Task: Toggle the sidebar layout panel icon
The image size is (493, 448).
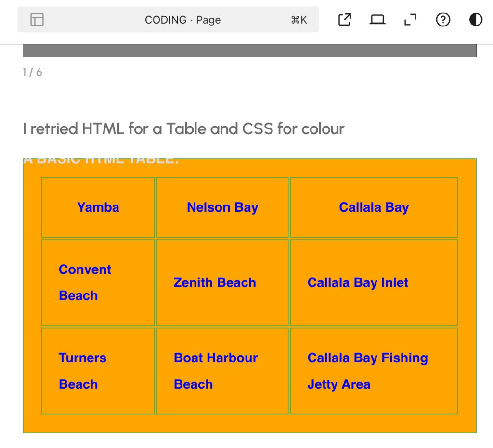Action: [37, 20]
